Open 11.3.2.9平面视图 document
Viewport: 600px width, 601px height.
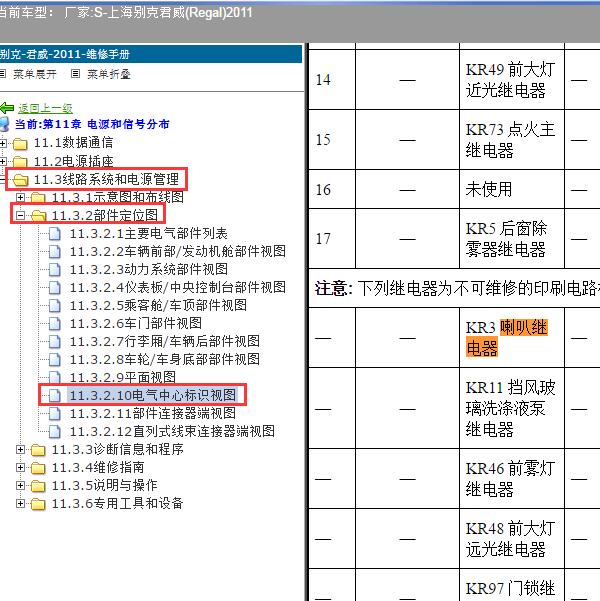pos(123,378)
